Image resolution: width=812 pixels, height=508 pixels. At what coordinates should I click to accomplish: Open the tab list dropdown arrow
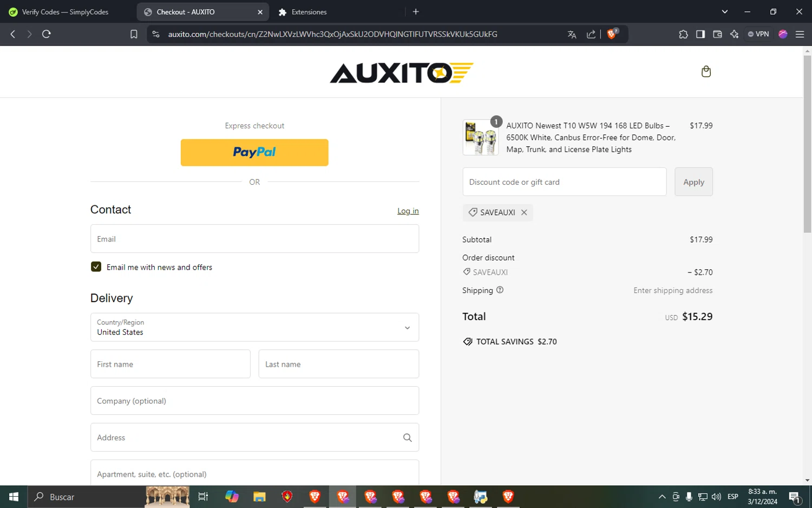pos(724,11)
